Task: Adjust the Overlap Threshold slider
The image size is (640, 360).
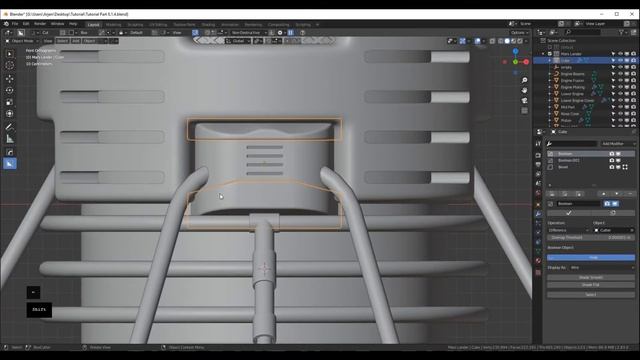Action: tap(591, 238)
